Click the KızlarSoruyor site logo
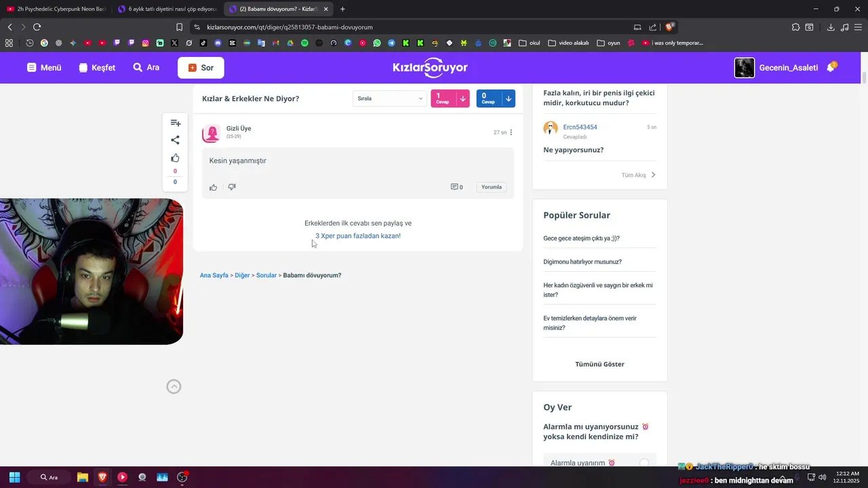This screenshot has width=868, height=488. 430,68
